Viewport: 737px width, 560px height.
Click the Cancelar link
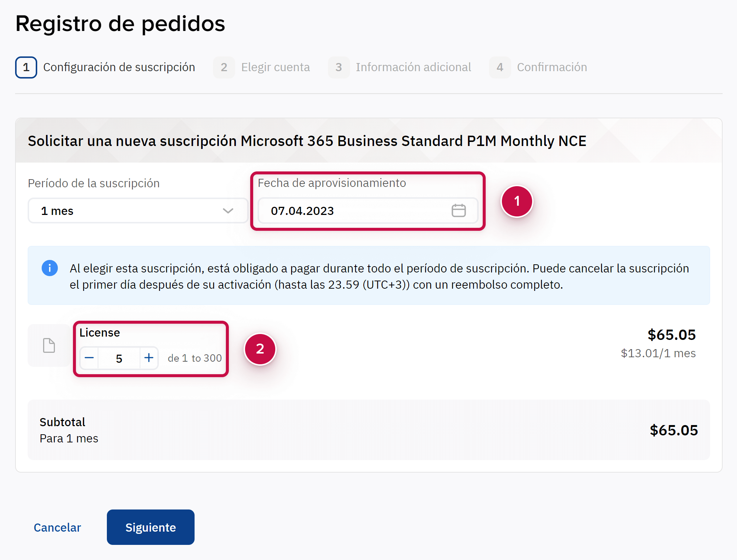click(x=57, y=528)
